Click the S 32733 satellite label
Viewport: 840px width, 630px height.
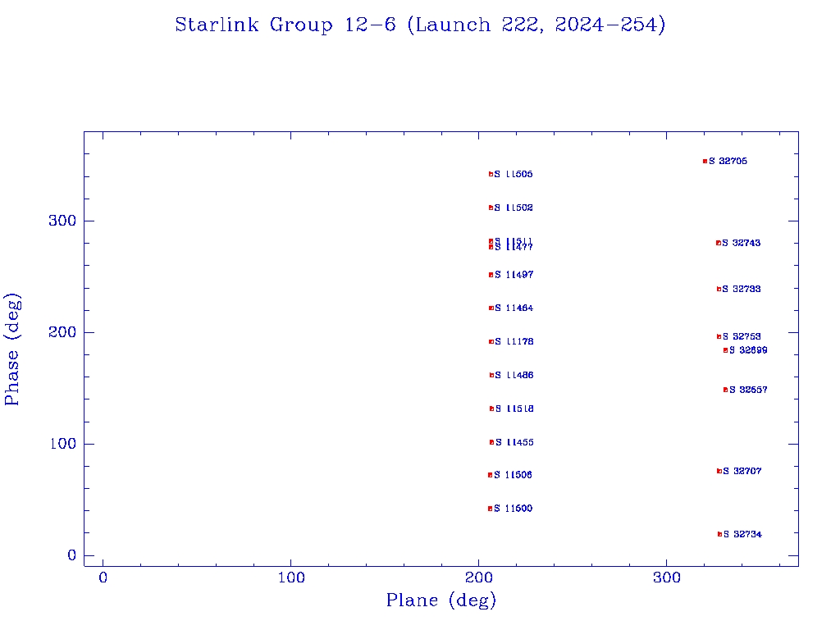tap(742, 289)
